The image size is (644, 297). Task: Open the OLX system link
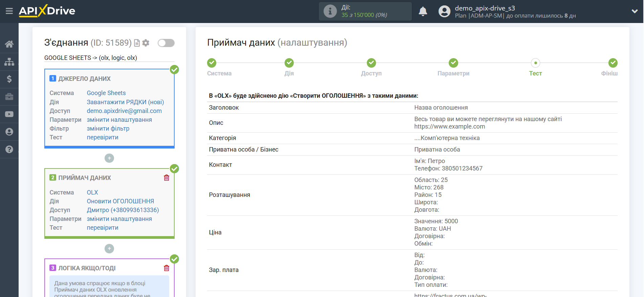click(x=92, y=192)
